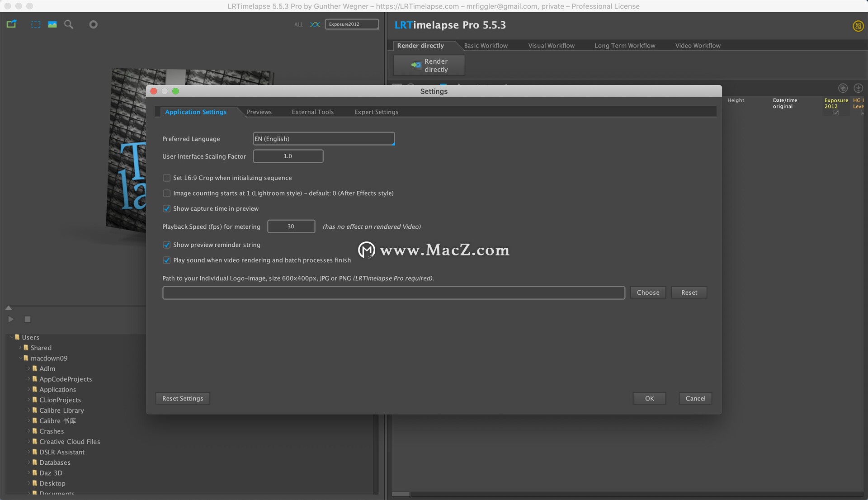Open the Preferred Language dropdown
868x500 pixels.
324,139
